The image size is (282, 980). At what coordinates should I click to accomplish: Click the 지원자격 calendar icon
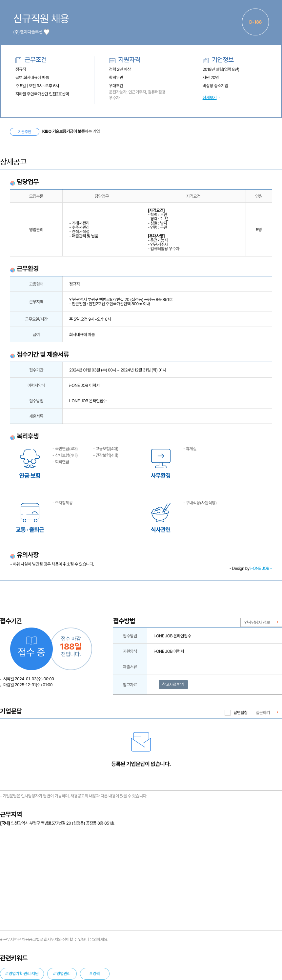pyautogui.click(x=112, y=60)
